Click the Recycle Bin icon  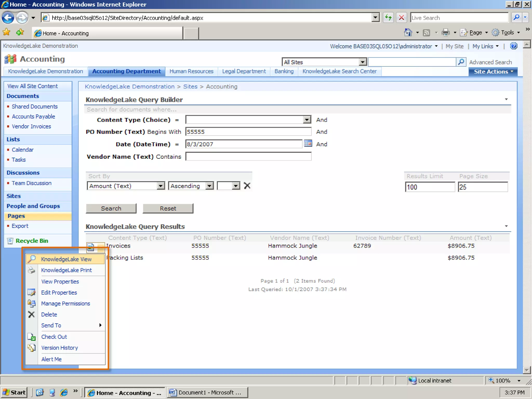tap(10, 241)
